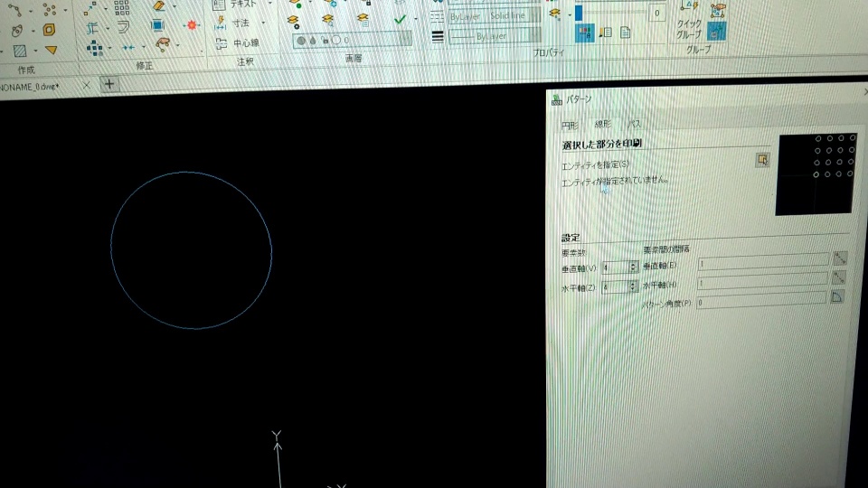Expand the dropdown arrow beside the trim tool
This screenshot has height=488, width=868.
coord(107,28)
